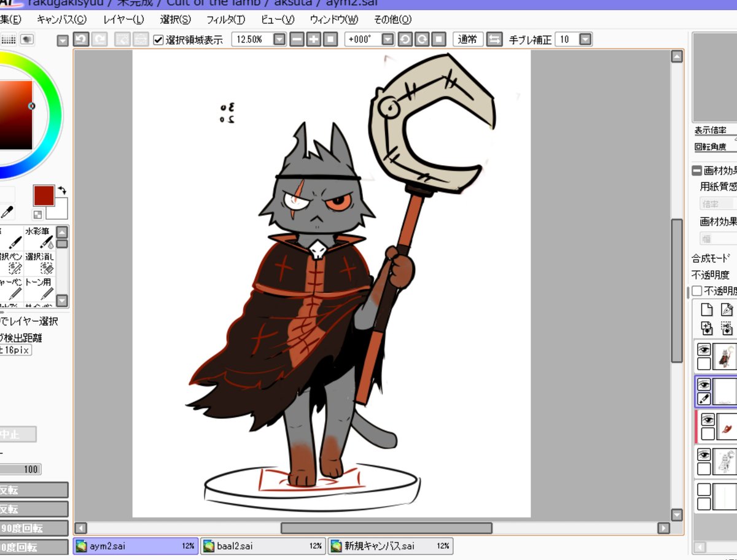Create a new normal layer icon
The image size is (737, 560).
pyautogui.click(x=707, y=310)
